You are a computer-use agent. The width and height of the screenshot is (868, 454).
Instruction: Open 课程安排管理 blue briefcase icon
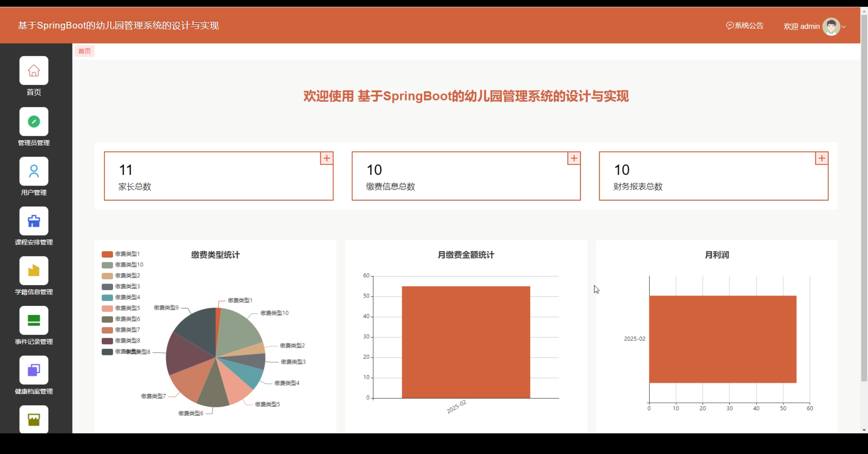click(34, 221)
